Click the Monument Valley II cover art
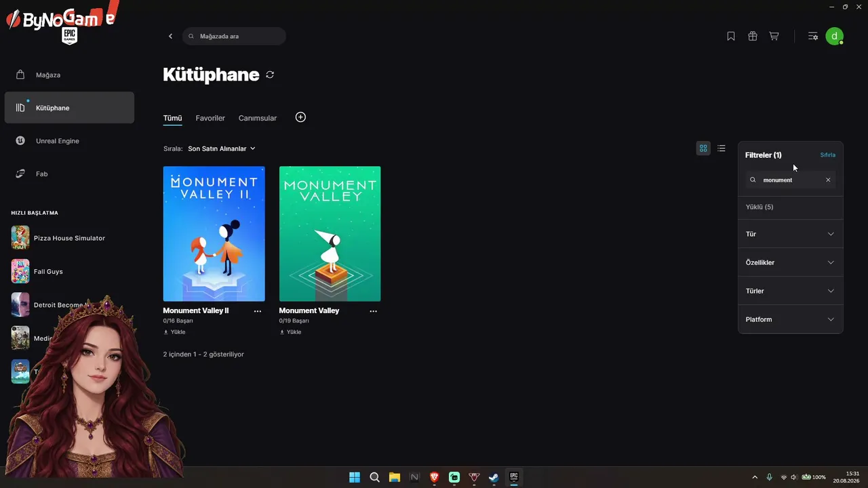 [214, 234]
